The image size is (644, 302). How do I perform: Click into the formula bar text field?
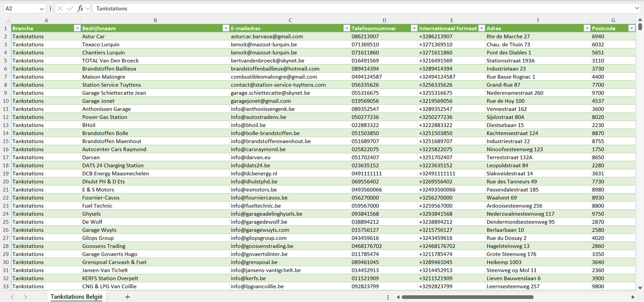click(x=357, y=8)
